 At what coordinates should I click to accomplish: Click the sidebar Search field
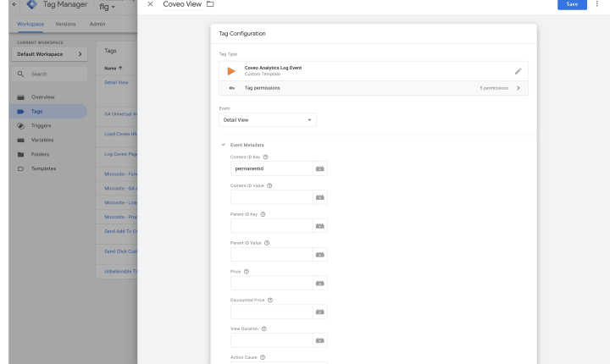point(49,74)
